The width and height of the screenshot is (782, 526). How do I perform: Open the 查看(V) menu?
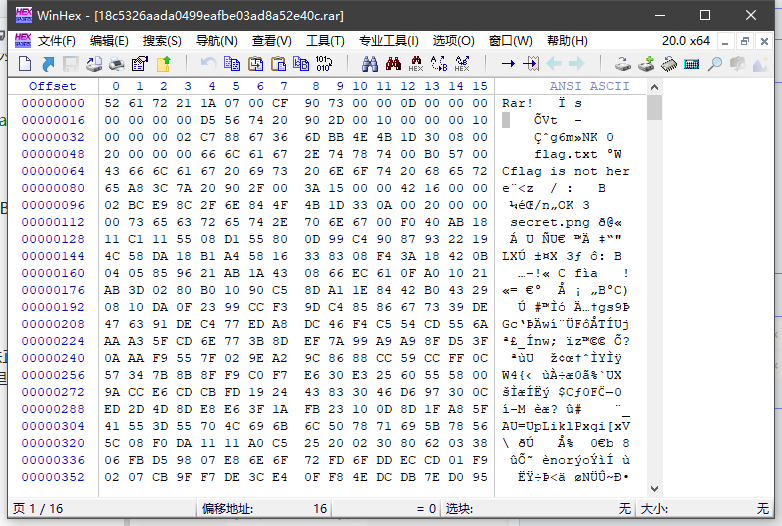(272, 41)
